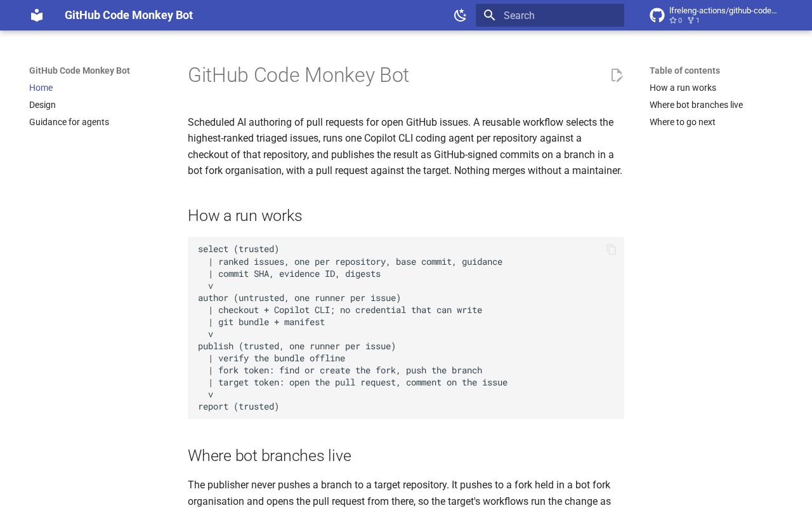Jump to Where bot branches live section

[696, 105]
